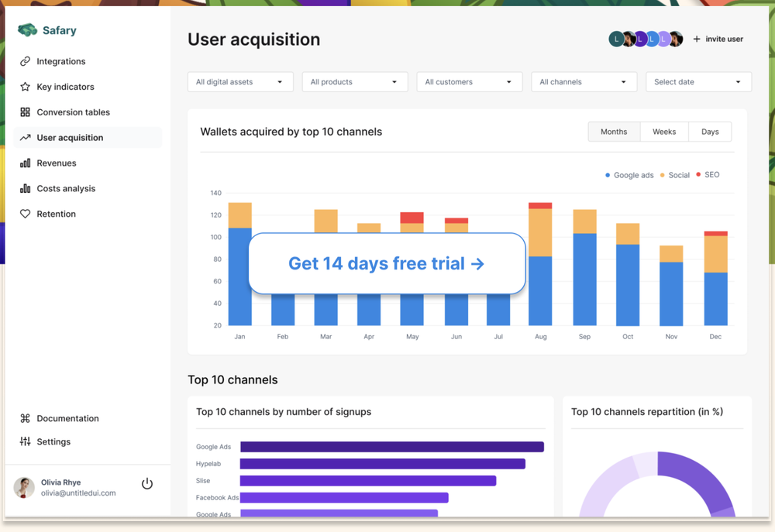Expand the All channels dropdown

tap(584, 82)
